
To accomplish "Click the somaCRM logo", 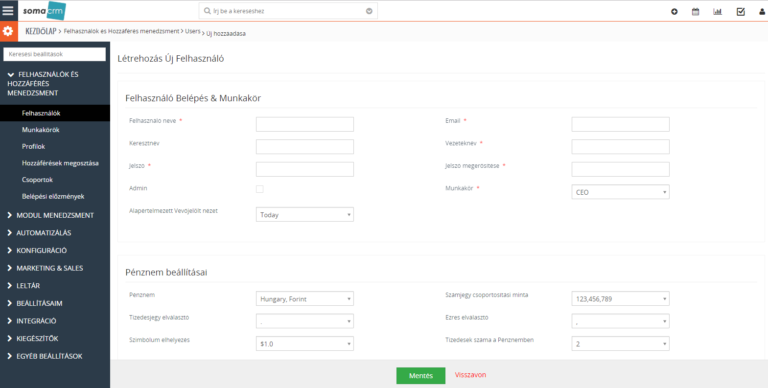I will coord(44,10).
